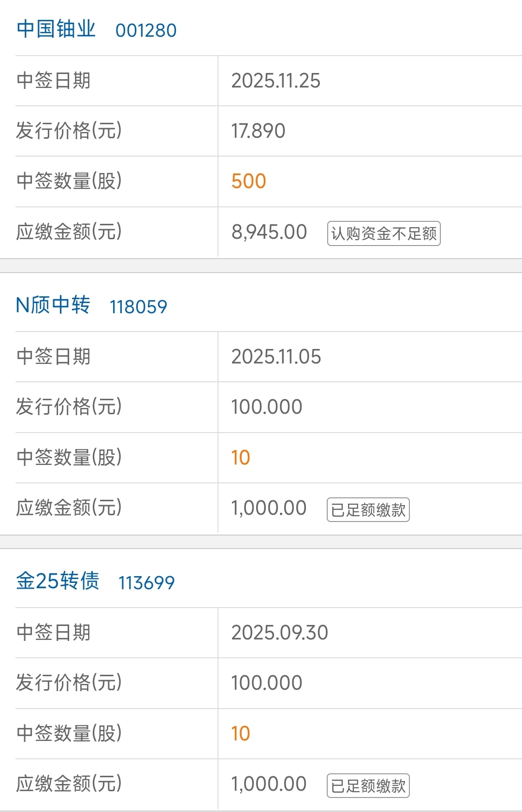Select the bond code 118059
Viewport: 522px width, 812px height.
pos(138,307)
